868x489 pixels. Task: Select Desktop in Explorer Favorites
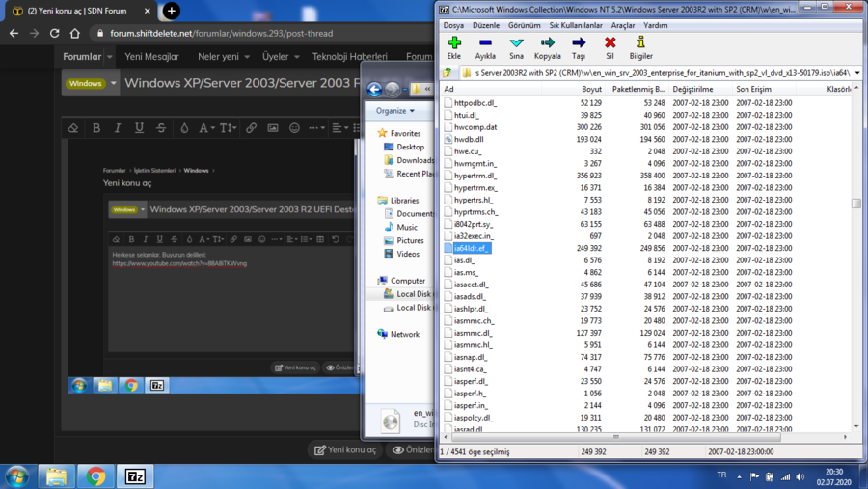pos(410,147)
